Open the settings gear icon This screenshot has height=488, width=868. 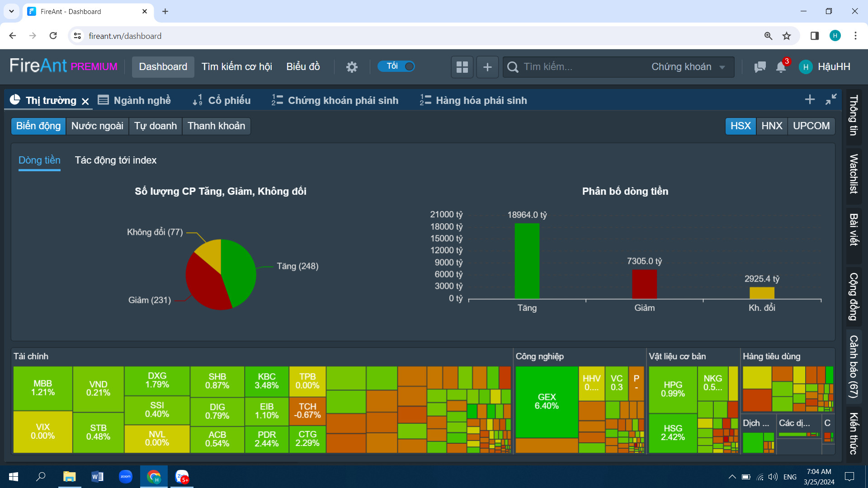[x=352, y=67]
